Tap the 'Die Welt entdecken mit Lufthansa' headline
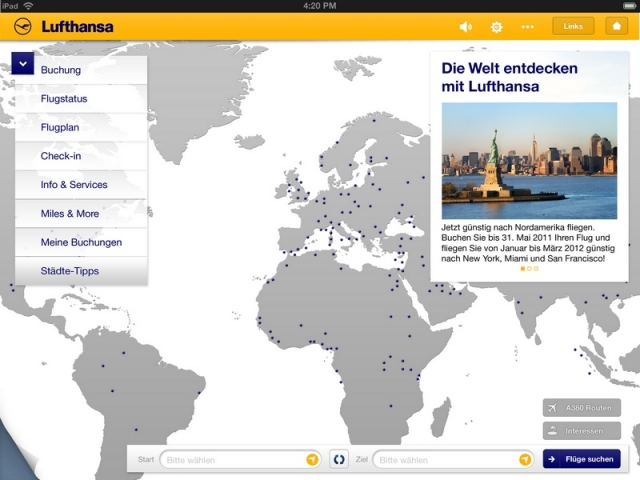 coord(509,77)
